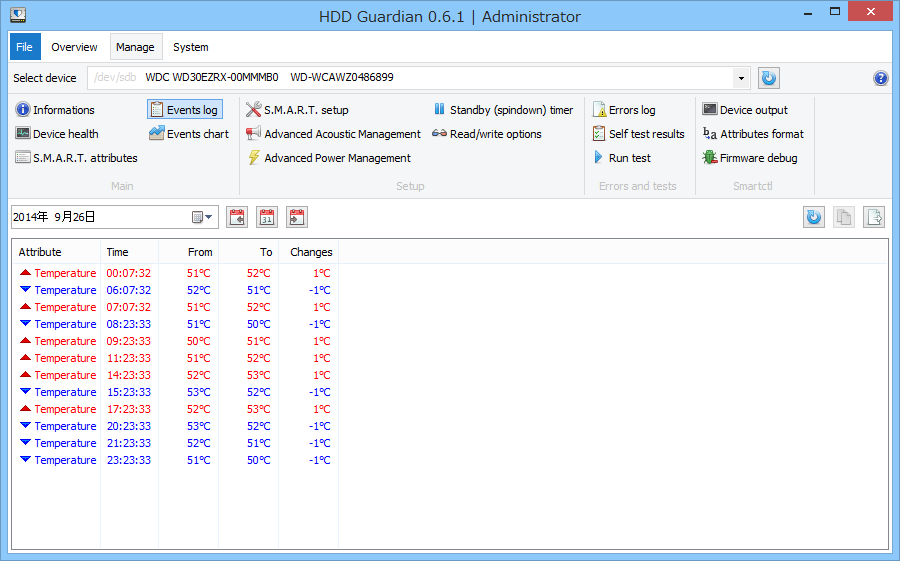Image resolution: width=900 pixels, height=561 pixels.
Task: Open the Informations panel
Action: 55,110
